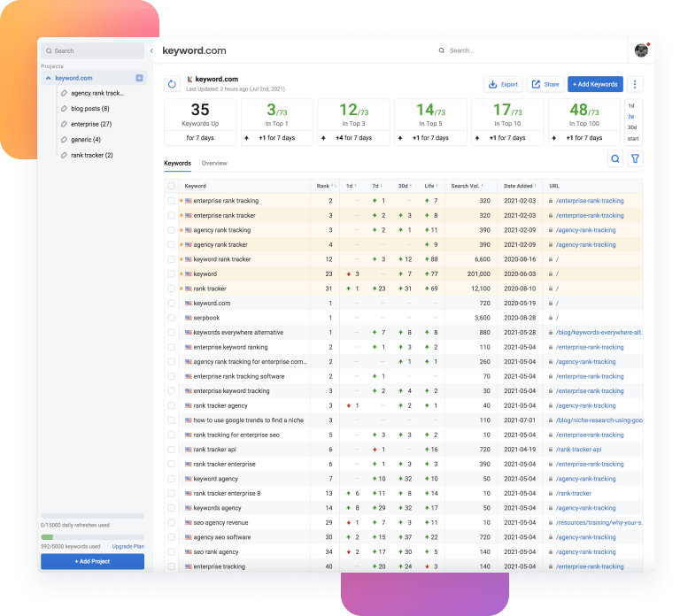Click the daily refreshes used progress bar
The image size is (680, 616).
click(x=92, y=516)
